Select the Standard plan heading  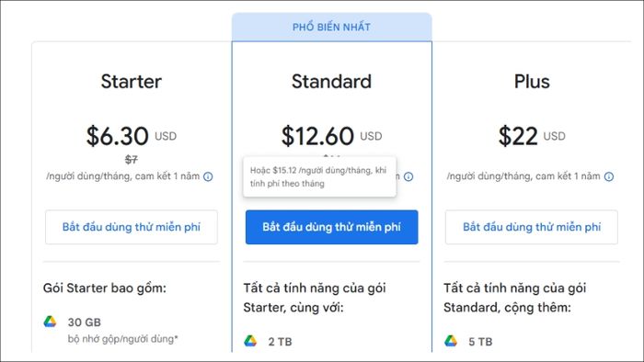pyautogui.click(x=331, y=81)
